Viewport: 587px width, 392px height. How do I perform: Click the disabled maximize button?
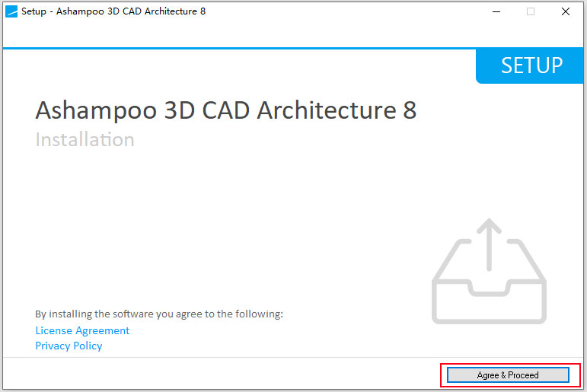[x=531, y=11]
